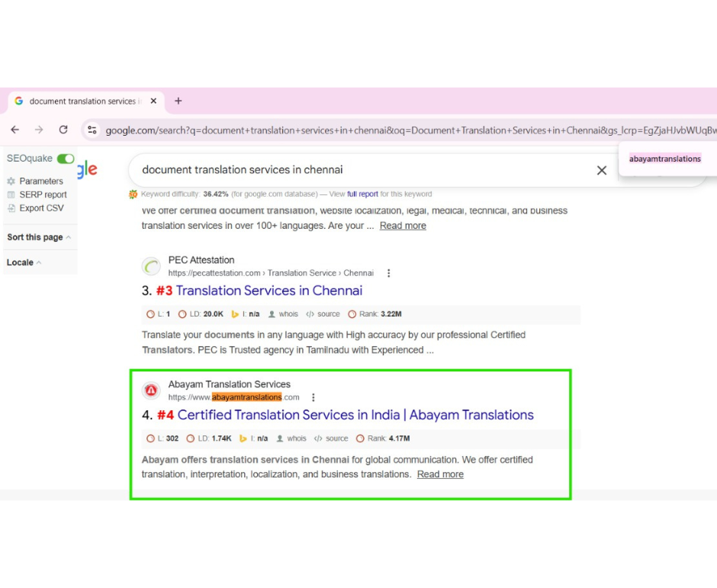Click the browser forward arrow
Viewport: 717px width, 588px height.
click(x=39, y=130)
